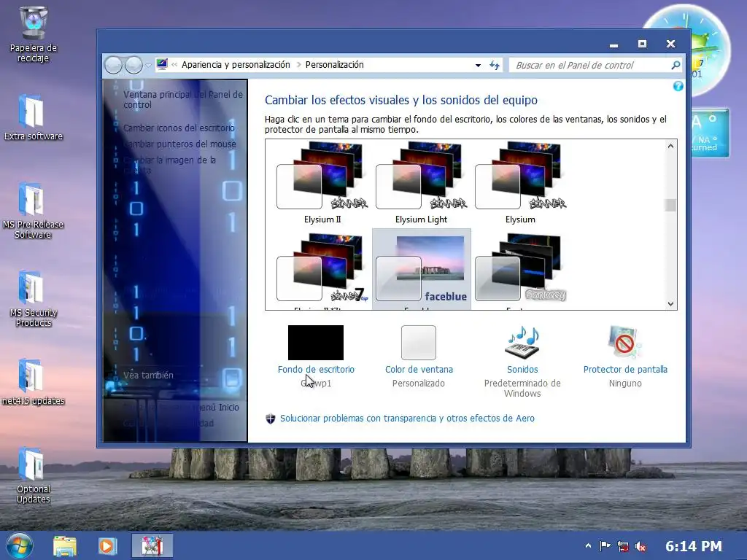Click the Protector de pantalla icon
The width and height of the screenshot is (747, 560).
coord(624,342)
